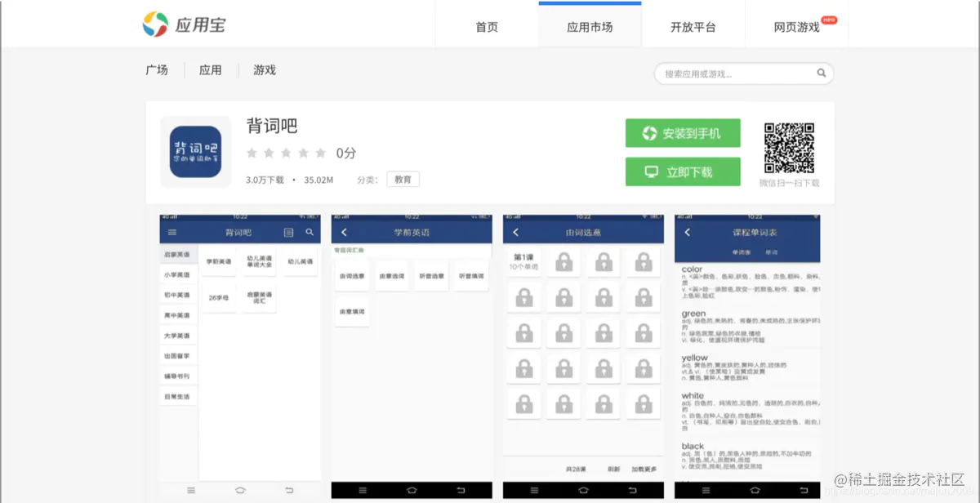
Task: Open the 学前英语 screenshot thumbnail
Action: tap(412, 356)
